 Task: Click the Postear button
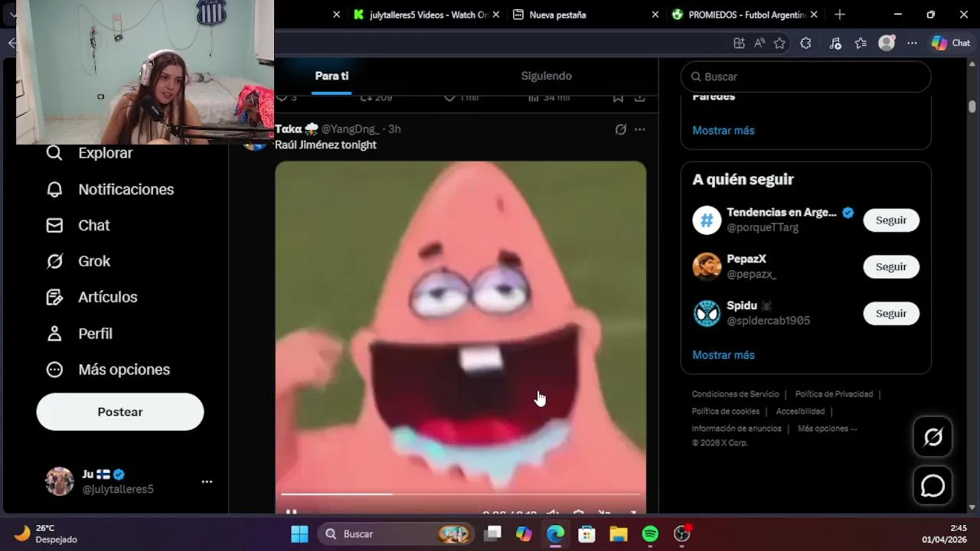(120, 412)
